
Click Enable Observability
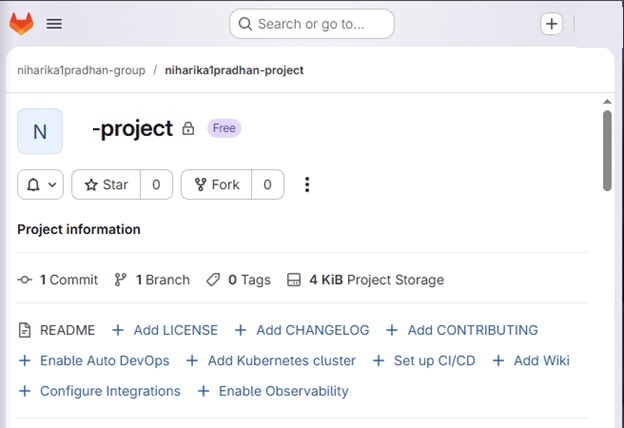273,391
